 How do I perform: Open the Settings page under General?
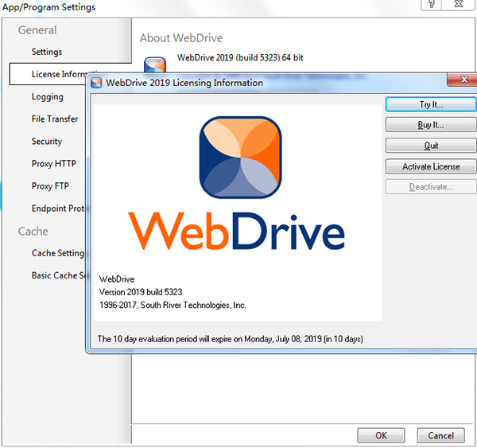(x=47, y=52)
